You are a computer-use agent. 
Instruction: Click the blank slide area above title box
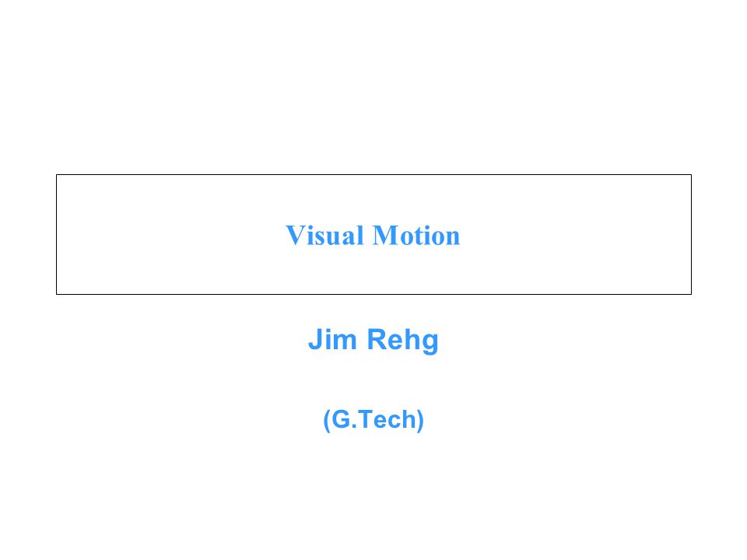pos(373,86)
